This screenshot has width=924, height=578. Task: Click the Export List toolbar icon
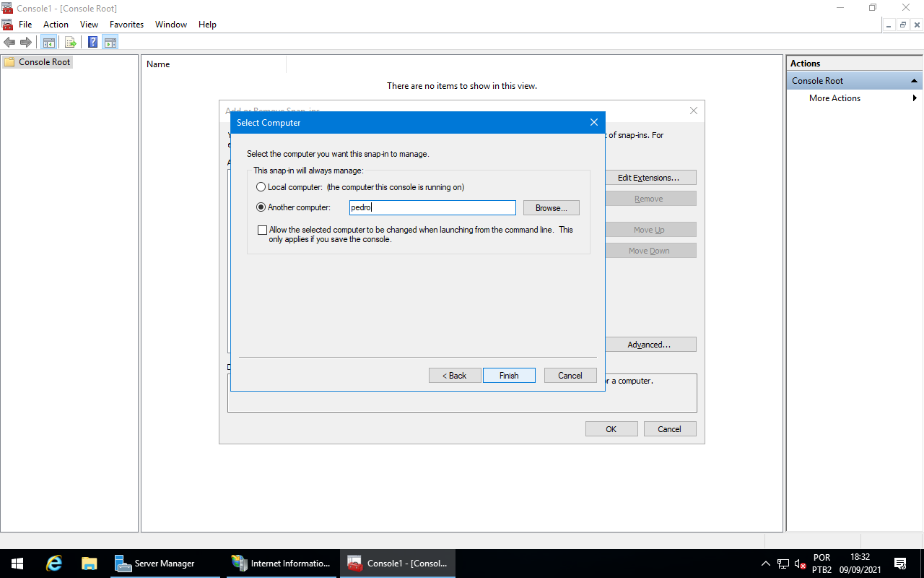(x=70, y=42)
